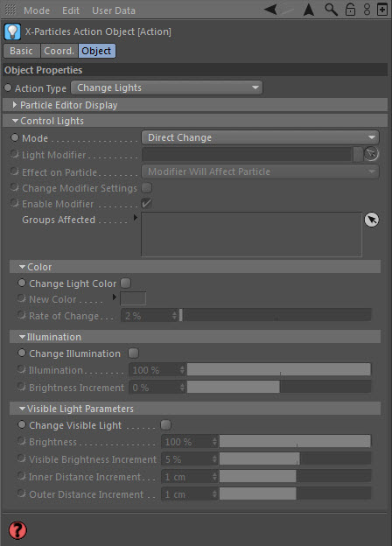The height and width of the screenshot is (546, 392).
Task: Click inside the Groups Affected list box
Action: click(251, 234)
